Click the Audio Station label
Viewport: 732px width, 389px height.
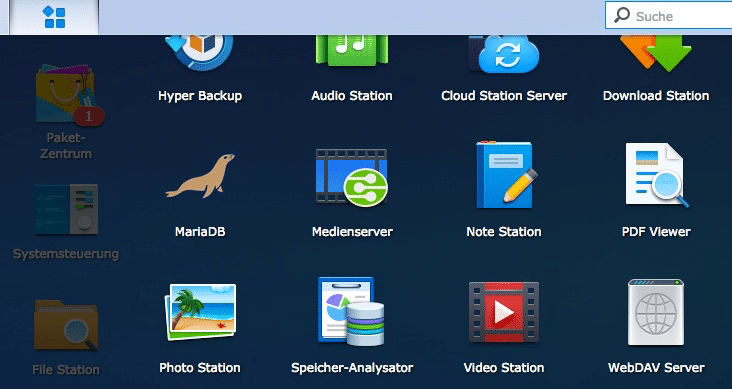tap(352, 96)
